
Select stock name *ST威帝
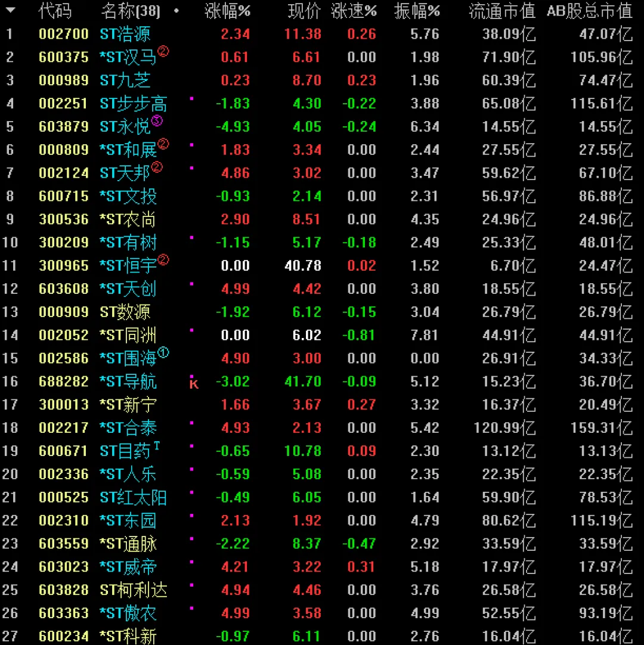pos(128,567)
